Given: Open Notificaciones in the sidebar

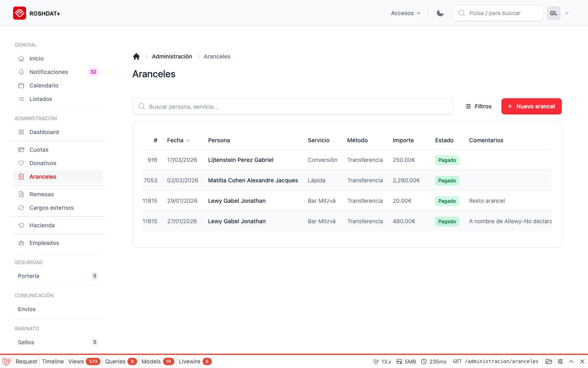Looking at the screenshot, I should (x=49, y=72).
